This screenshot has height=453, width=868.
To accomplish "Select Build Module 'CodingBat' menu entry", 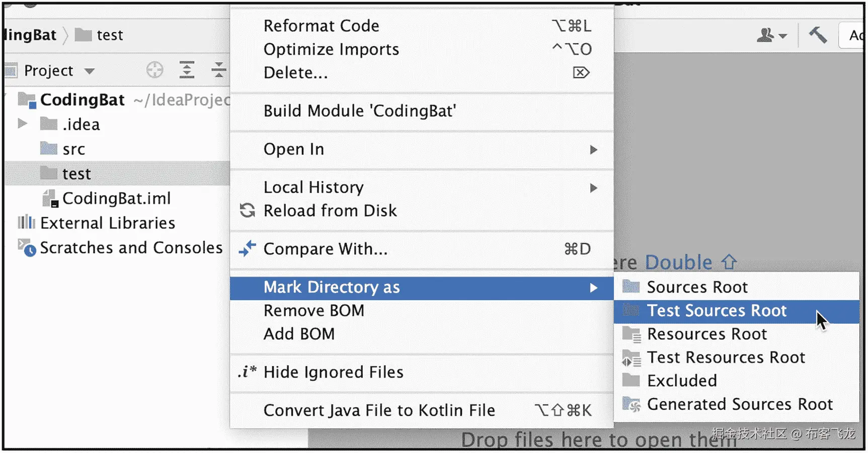I will click(x=359, y=111).
